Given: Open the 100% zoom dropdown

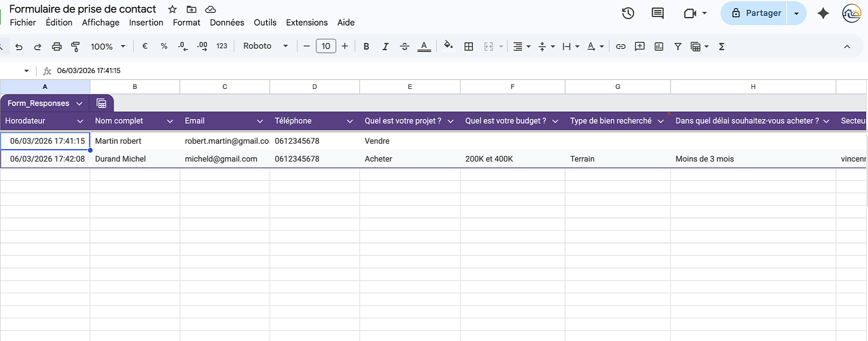Looking at the screenshot, I should click(108, 46).
